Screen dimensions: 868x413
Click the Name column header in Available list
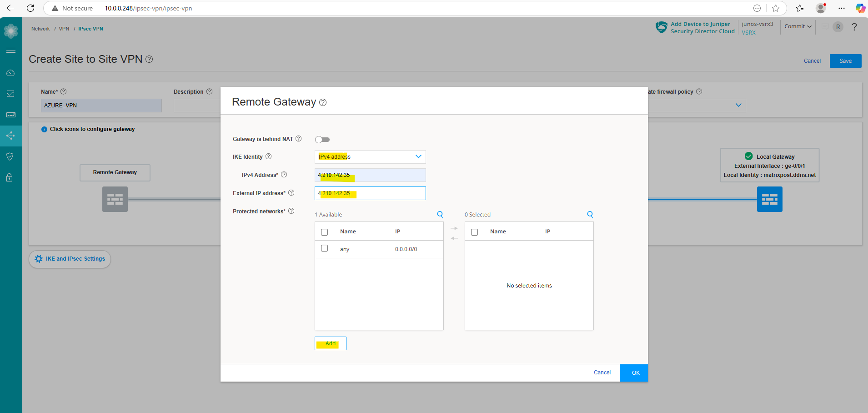348,232
